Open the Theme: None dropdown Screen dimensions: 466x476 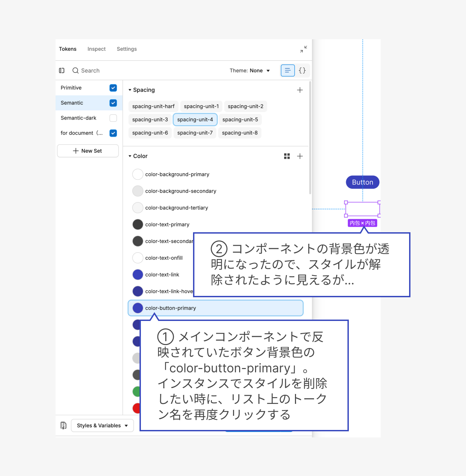pos(250,70)
